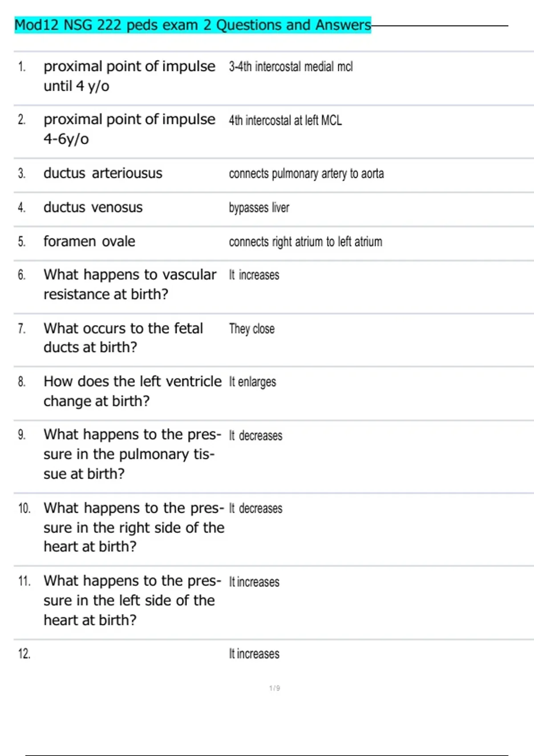Click the highlighted title 'Mod12 NSG 222 peds exam 2'
The image size is (534, 756).
tap(192, 25)
